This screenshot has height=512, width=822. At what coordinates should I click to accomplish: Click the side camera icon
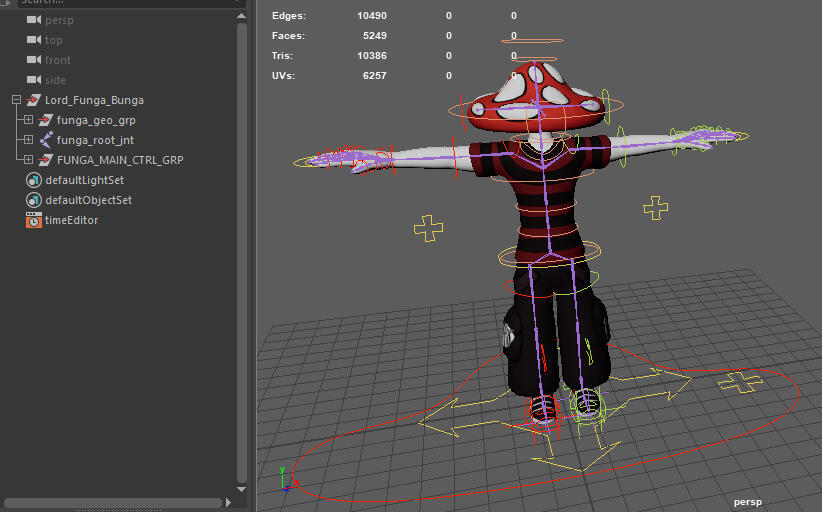tap(33, 80)
